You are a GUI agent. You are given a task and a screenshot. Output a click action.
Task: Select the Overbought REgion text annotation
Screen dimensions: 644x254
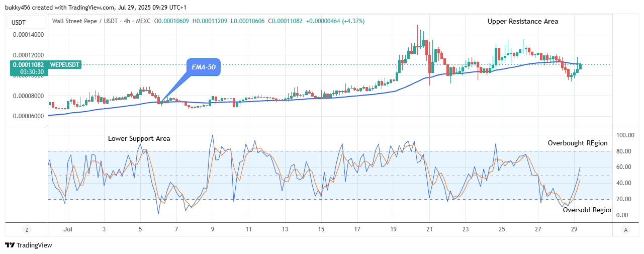(578, 143)
